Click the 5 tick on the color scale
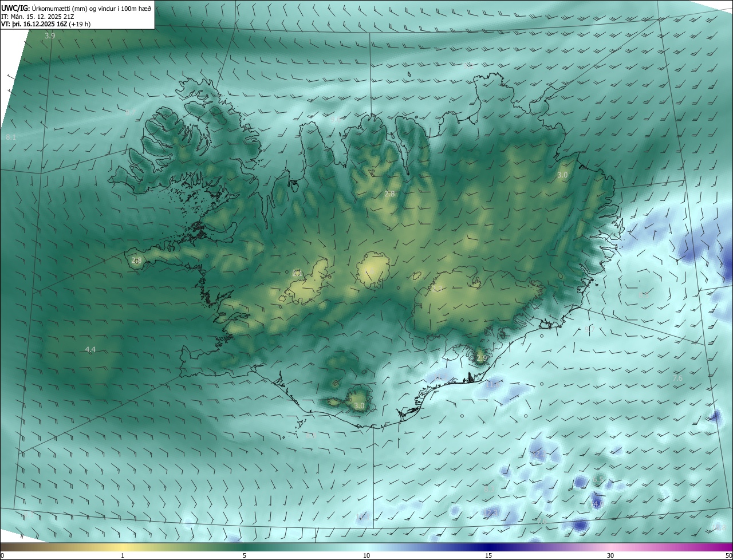The image size is (733, 560). (x=245, y=555)
